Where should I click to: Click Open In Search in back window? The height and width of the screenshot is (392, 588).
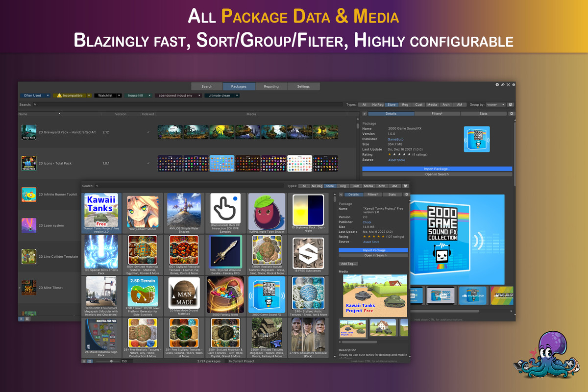[x=437, y=174]
